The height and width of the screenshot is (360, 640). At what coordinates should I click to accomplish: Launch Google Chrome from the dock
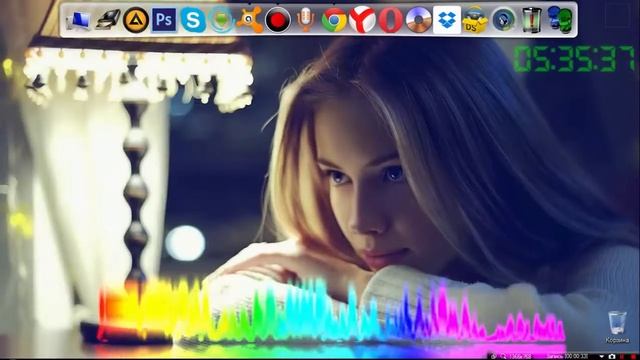[x=334, y=20]
